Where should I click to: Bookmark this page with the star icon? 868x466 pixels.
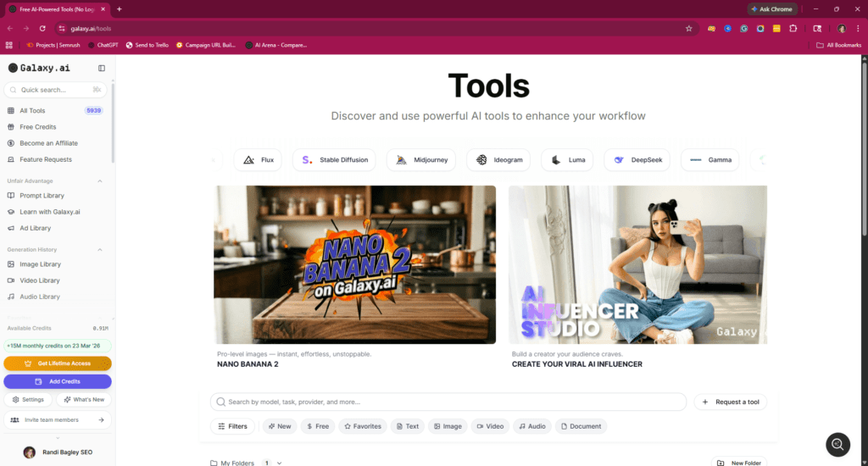click(x=688, y=29)
